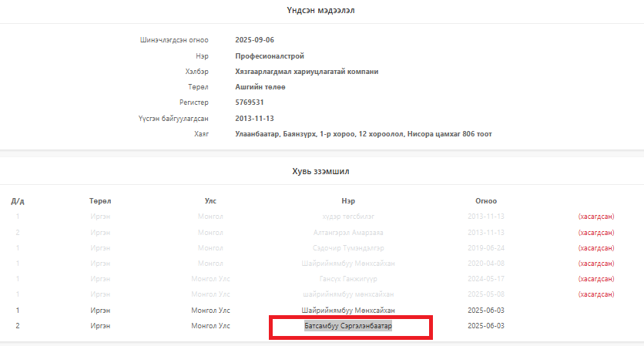The height and width of the screenshot is (346, 644).
Task: Select shareholder name 'Алтангэрэл Амарзаяа'
Action: tap(348, 233)
